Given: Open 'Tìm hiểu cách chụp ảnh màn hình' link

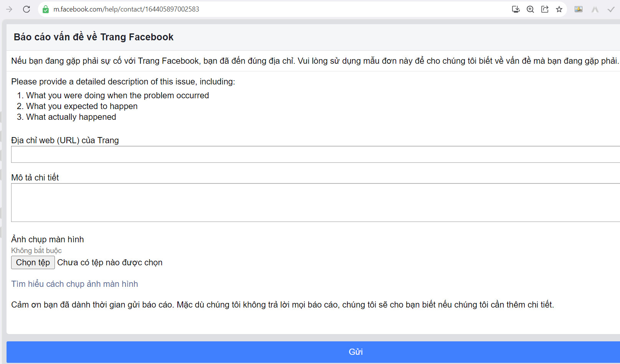Looking at the screenshot, I should click(74, 284).
